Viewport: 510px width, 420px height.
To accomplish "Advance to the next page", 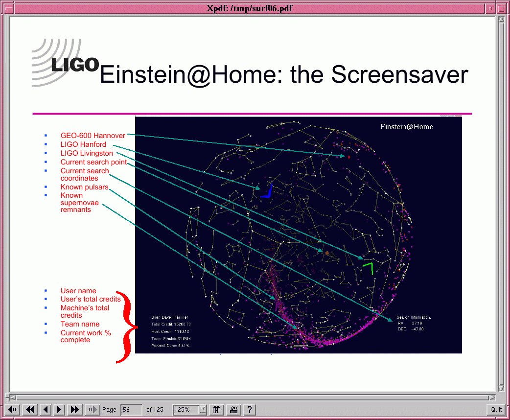I will 60,409.
